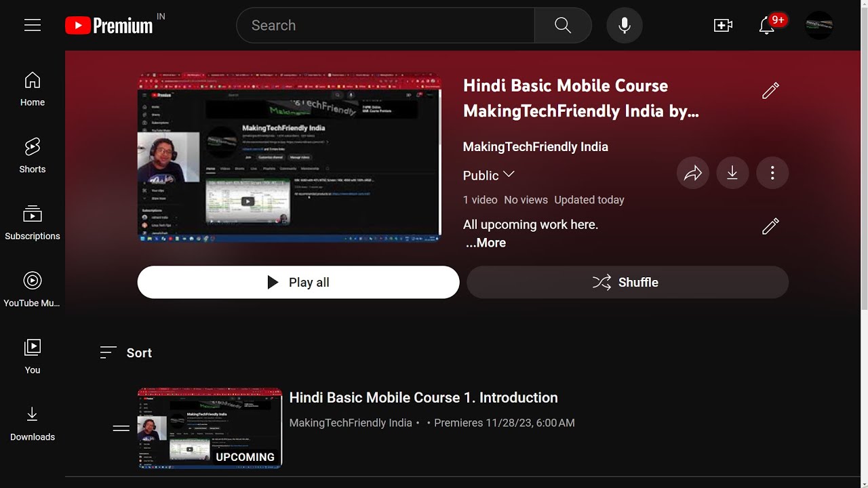Screen dimensions: 868x488
Task: Click the '1 video' count text
Action: pyautogui.click(x=480, y=200)
